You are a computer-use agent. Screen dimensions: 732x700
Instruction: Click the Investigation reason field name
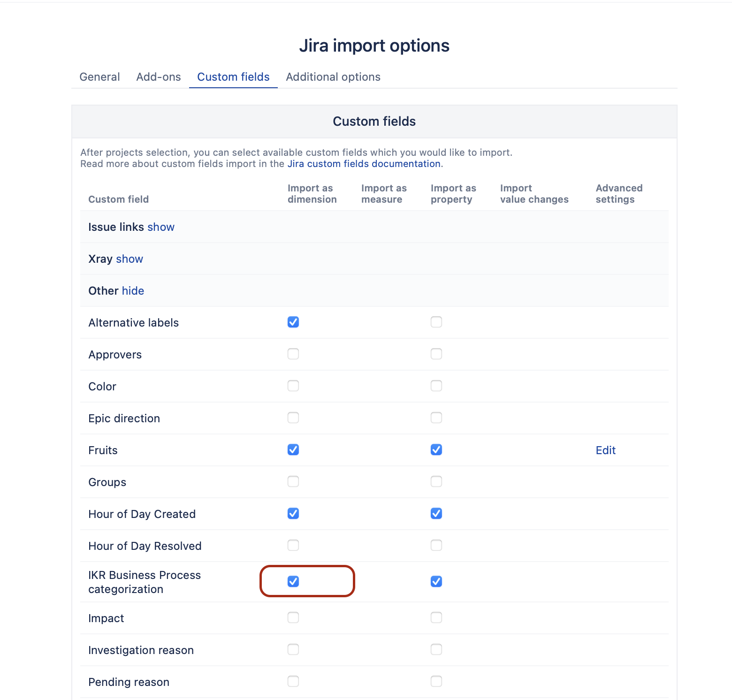point(141,650)
